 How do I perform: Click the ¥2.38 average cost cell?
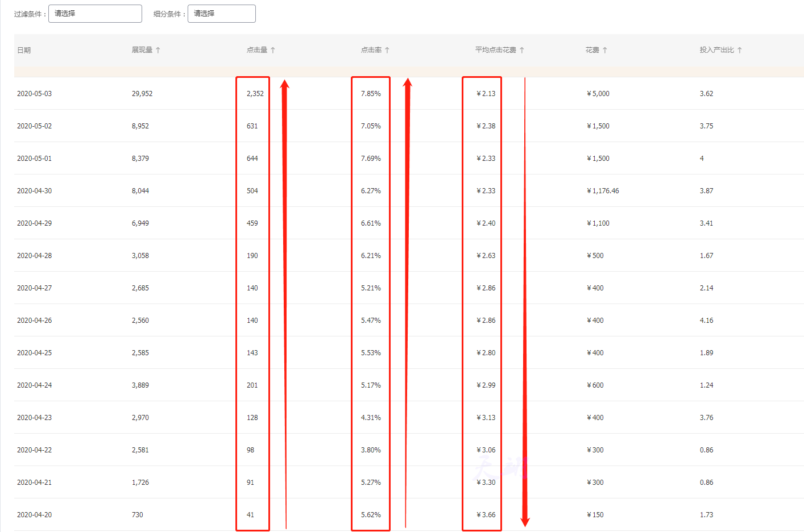click(486, 126)
